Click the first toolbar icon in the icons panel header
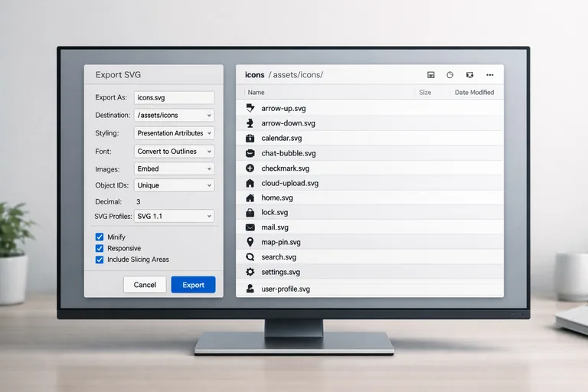The height and width of the screenshot is (392, 588). click(x=431, y=75)
